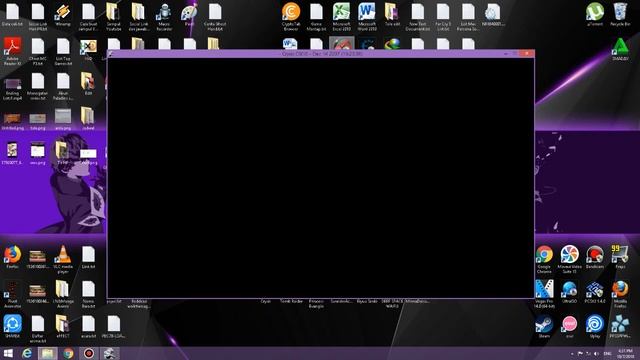Open the New Text Document.txt file
This screenshot has width=640, height=360.
pos(418,17)
